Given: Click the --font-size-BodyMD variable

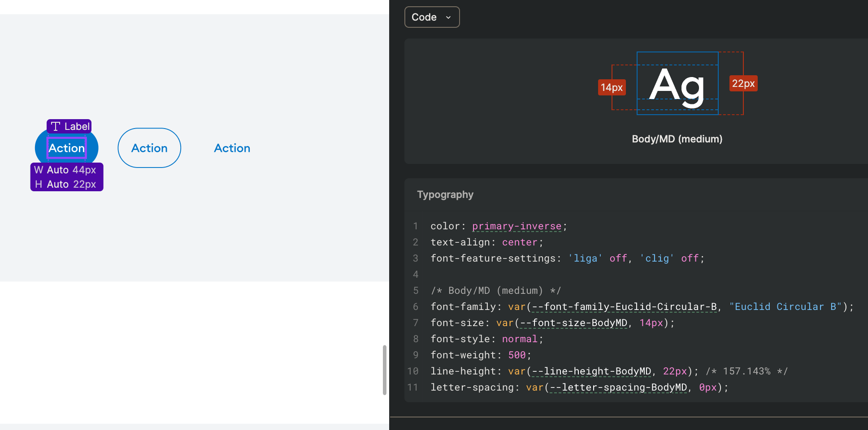Looking at the screenshot, I should point(573,323).
